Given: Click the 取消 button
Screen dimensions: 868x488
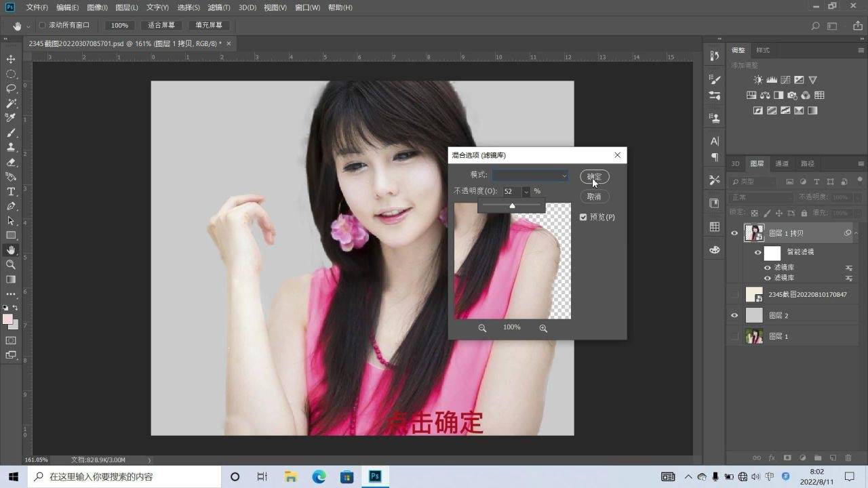Looking at the screenshot, I should [x=595, y=197].
